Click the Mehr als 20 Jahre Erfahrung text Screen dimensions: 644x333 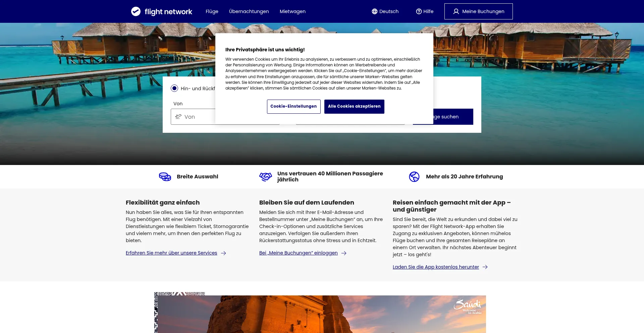coord(465,177)
